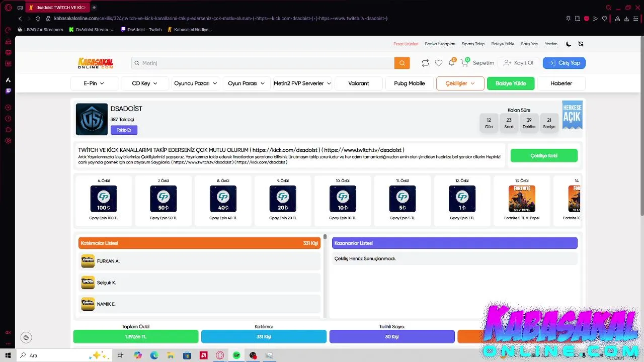Open sidebar settings gear icon
The image size is (644, 362).
coord(8,141)
